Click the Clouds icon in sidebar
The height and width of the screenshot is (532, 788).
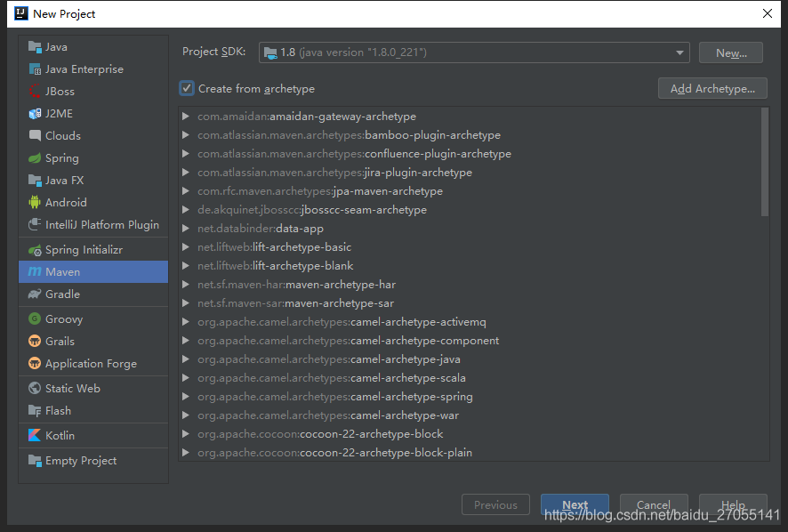tap(35, 136)
